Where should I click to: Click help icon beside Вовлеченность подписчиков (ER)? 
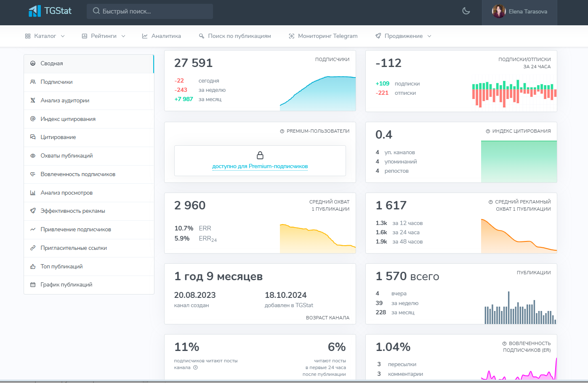[504, 344]
